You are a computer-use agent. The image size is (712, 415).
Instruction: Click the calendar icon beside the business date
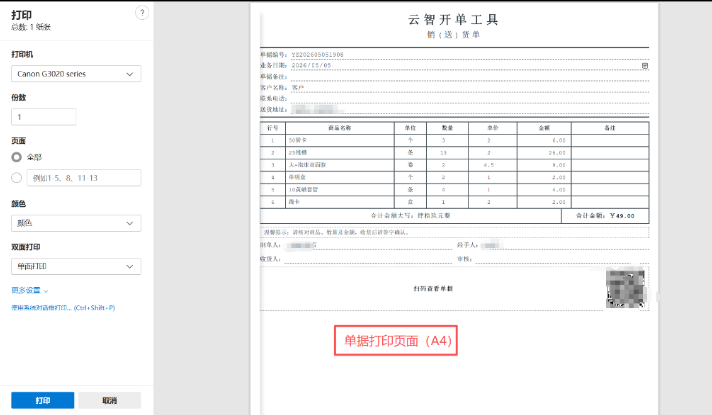[x=645, y=66]
